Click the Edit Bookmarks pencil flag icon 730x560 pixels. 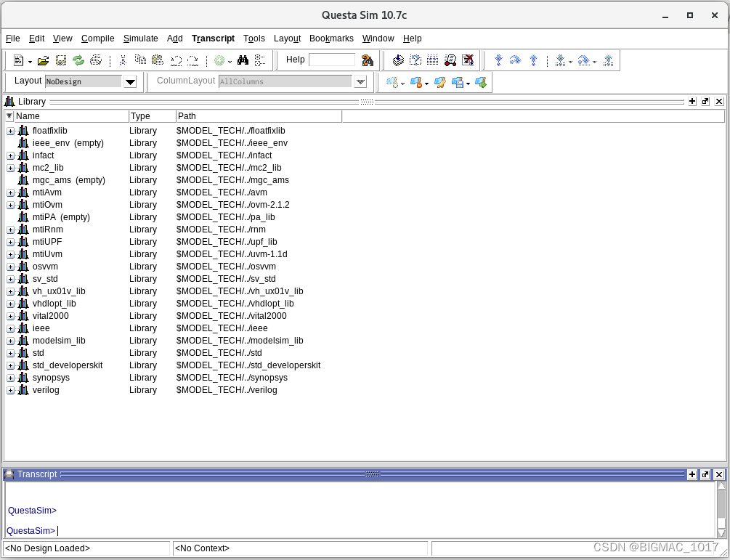(x=440, y=83)
